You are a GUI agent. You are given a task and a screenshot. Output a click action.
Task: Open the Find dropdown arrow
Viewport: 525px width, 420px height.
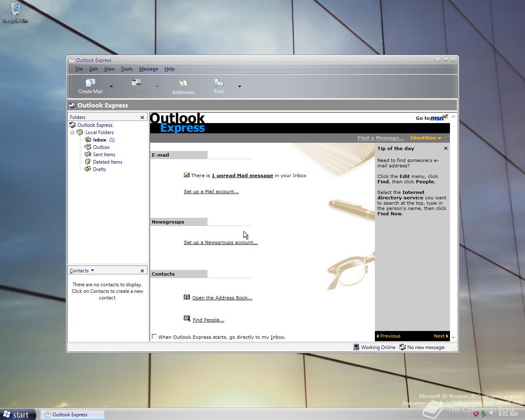[x=240, y=87]
